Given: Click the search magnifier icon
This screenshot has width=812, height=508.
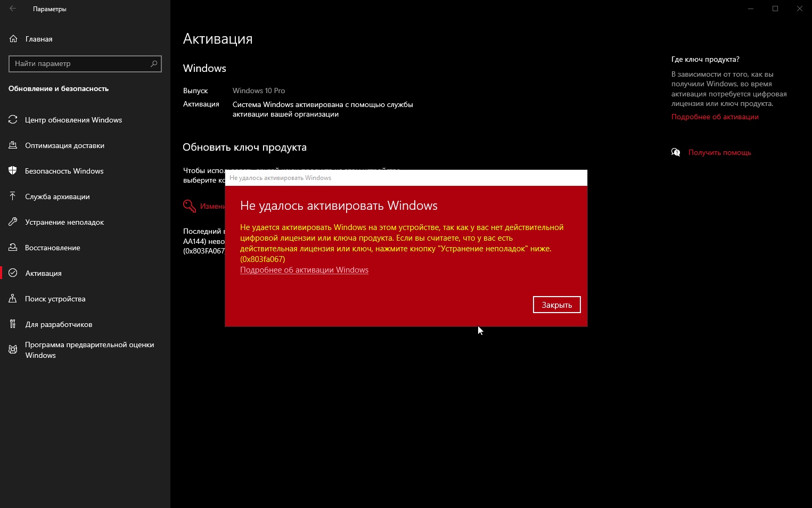Looking at the screenshot, I should (x=154, y=63).
